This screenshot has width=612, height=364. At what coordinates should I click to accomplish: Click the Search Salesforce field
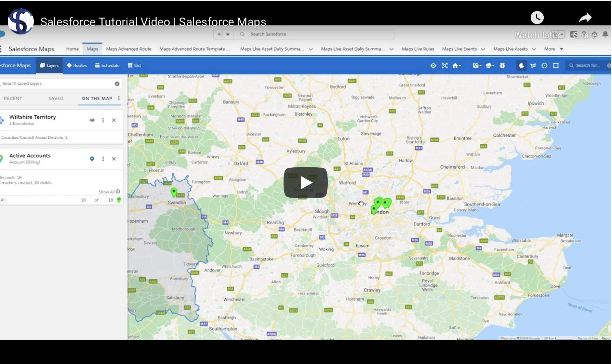[314, 34]
